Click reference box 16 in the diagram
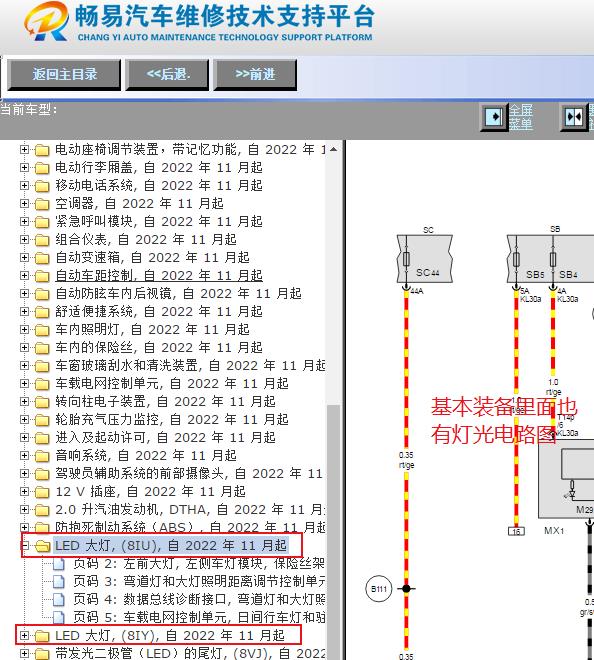Screen dimensions: 594x660 click(x=516, y=531)
